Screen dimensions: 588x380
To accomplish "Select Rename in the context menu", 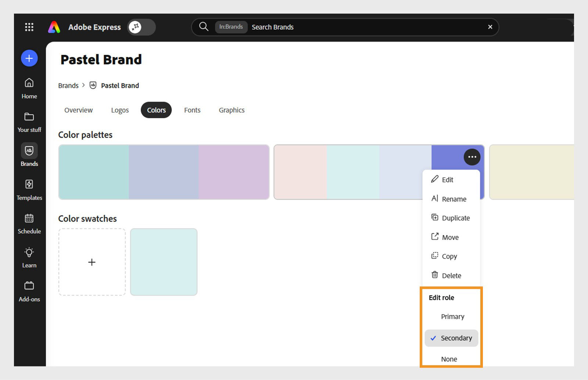I will [x=453, y=199].
